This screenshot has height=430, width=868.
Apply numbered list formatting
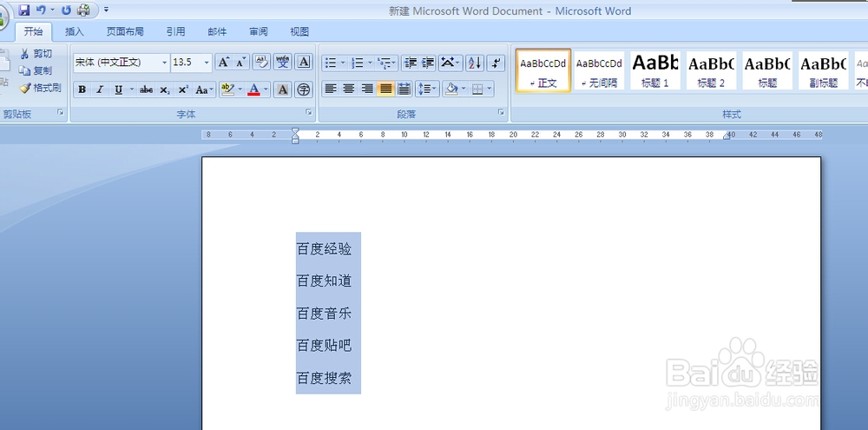[358, 63]
